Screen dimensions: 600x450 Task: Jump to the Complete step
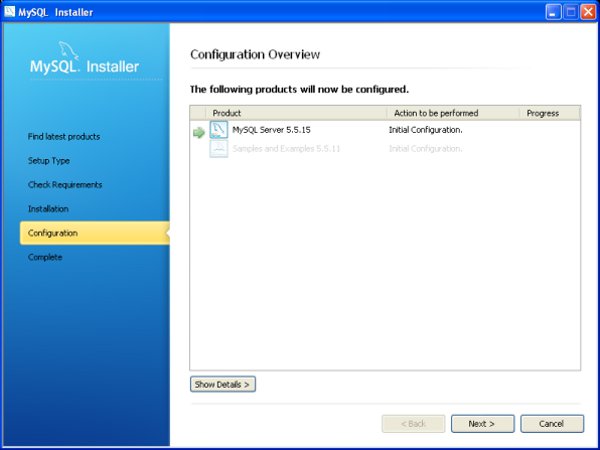coord(45,257)
